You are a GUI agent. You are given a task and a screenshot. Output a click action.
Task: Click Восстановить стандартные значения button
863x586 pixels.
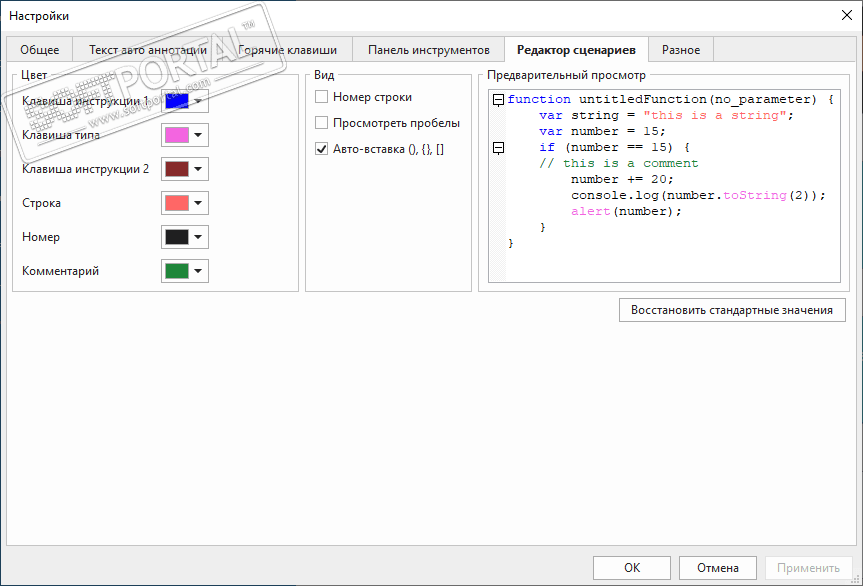[x=732, y=310]
